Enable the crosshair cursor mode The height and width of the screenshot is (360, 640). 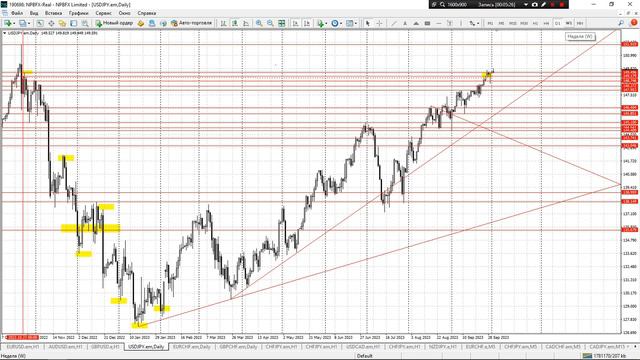tap(379, 23)
